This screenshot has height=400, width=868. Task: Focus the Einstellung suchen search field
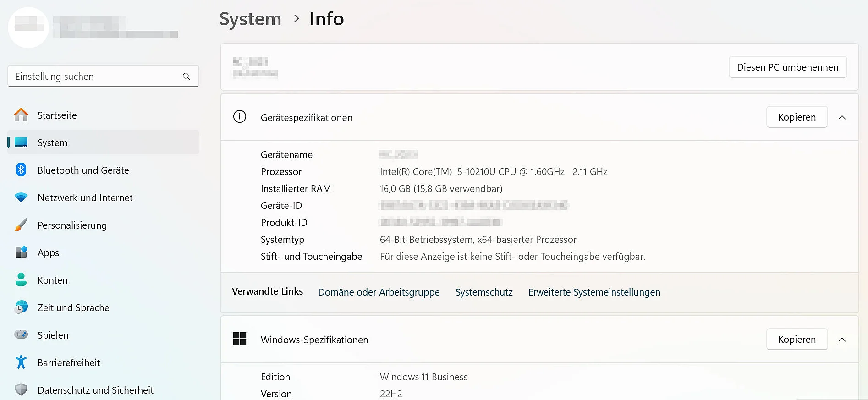coord(104,76)
